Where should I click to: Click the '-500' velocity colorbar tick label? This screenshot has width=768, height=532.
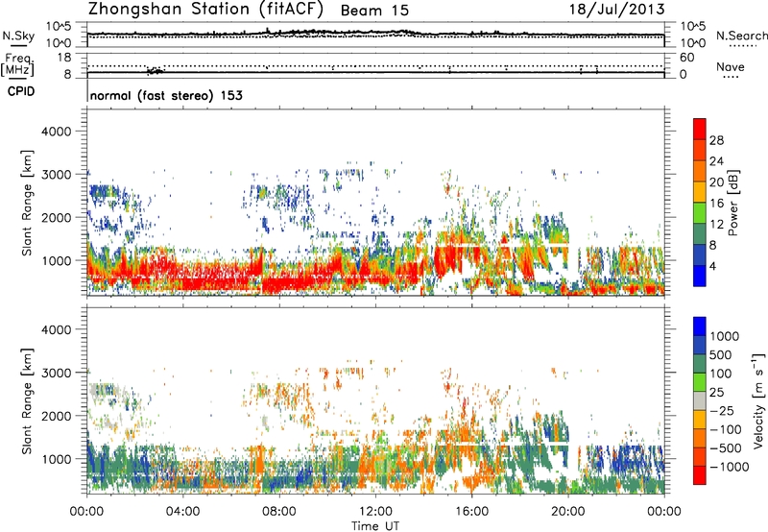coord(725,447)
